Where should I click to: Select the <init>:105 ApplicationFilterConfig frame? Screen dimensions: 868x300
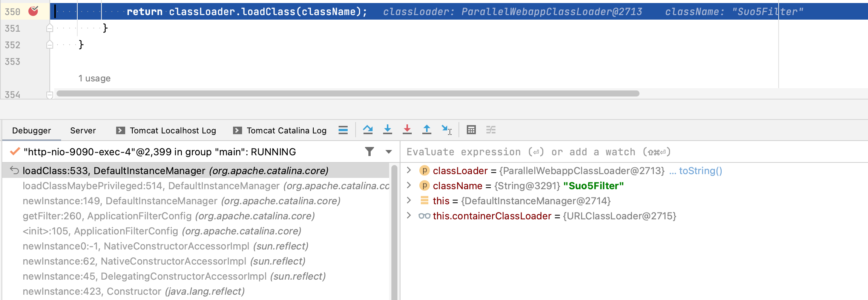pyautogui.click(x=195, y=231)
